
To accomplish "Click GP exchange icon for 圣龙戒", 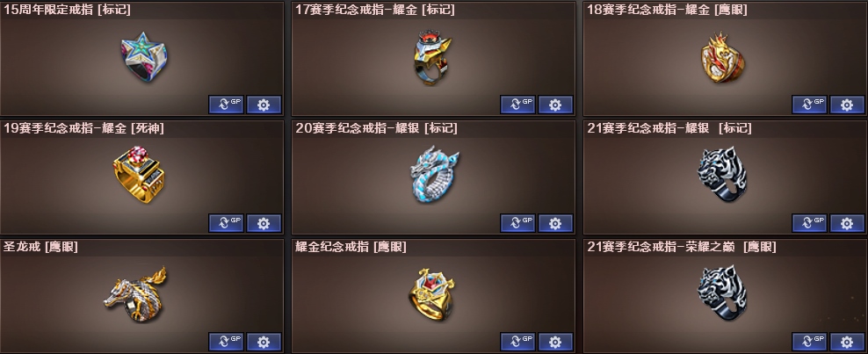I will [227, 342].
